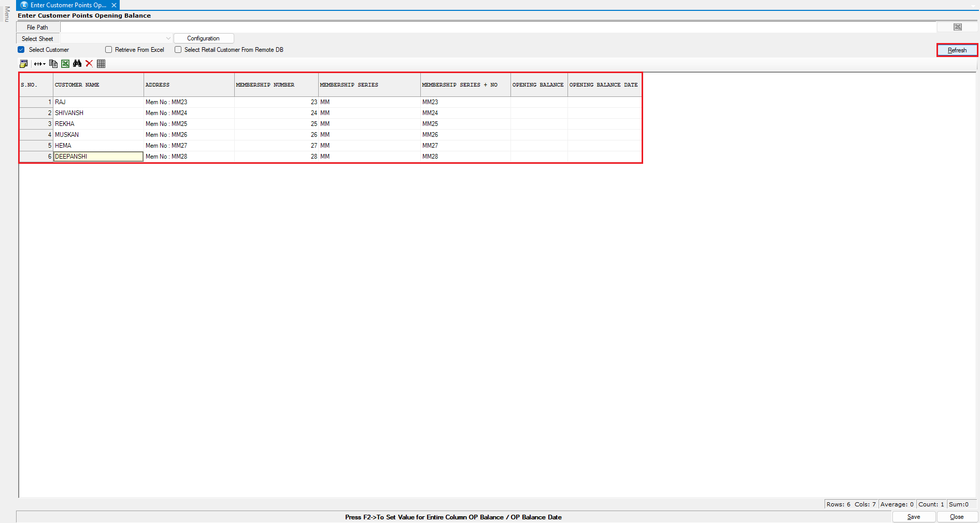Image resolution: width=980 pixels, height=523 pixels.
Task: Expand the Select Sheet dropdown
Action: pyautogui.click(x=168, y=38)
